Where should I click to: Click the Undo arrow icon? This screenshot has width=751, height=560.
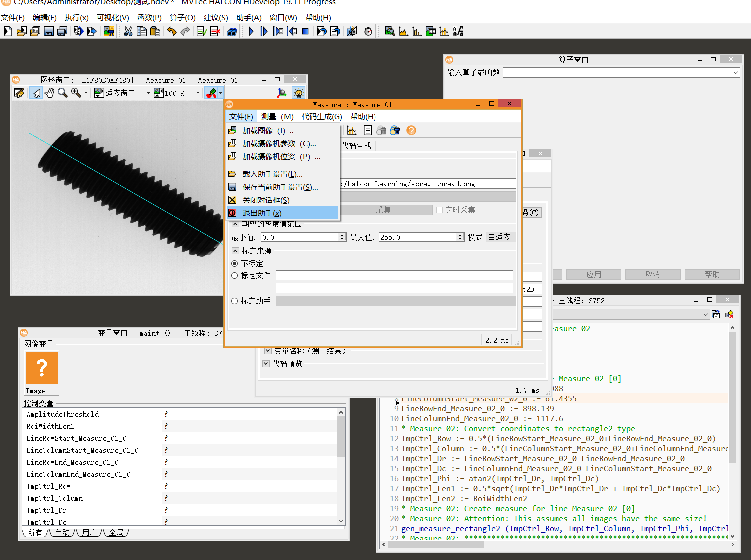(x=172, y=31)
